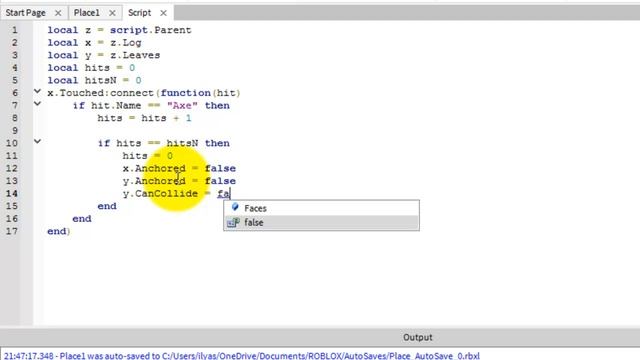Image resolution: width=640 pixels, height=360 pixels.
Task: Click line number 17 in gutter
Action: coord(12,231)
